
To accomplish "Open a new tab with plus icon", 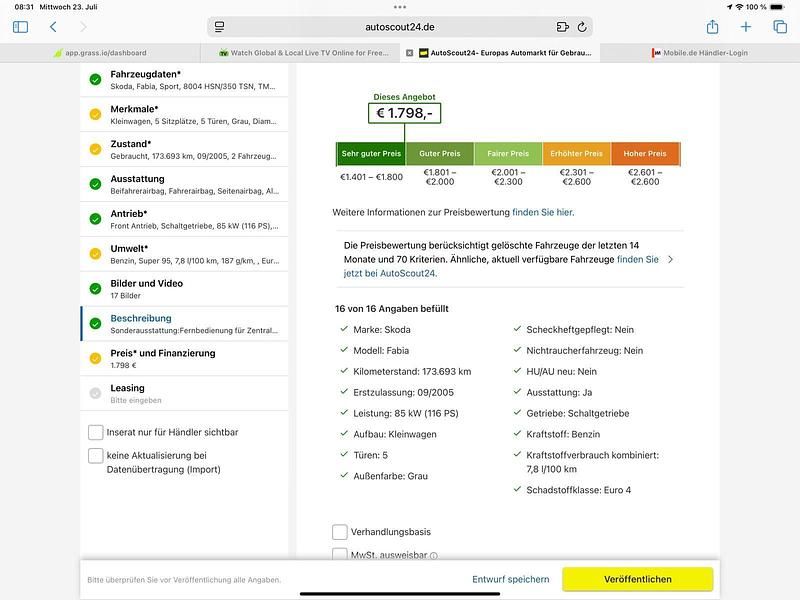I will pos(746,27).
